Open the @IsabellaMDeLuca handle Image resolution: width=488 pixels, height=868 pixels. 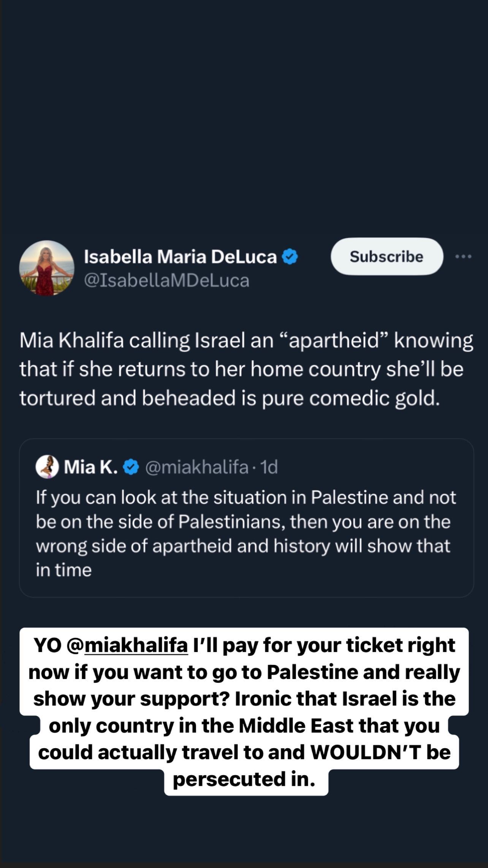click(166, 281)
